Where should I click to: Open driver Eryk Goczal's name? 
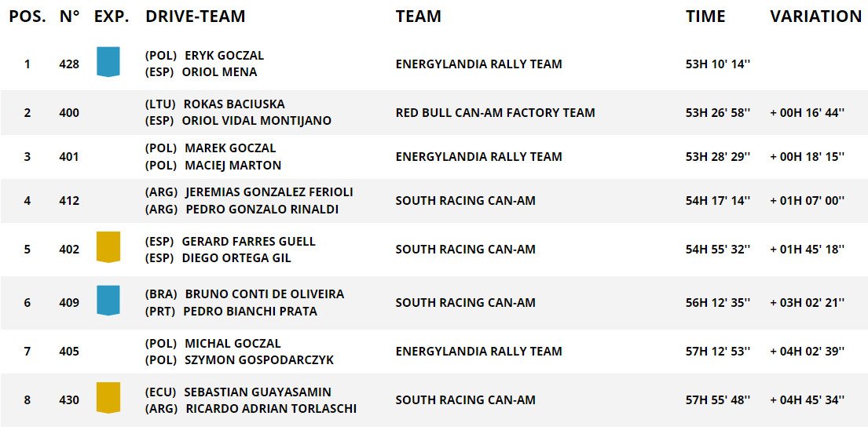coord(224,56)
